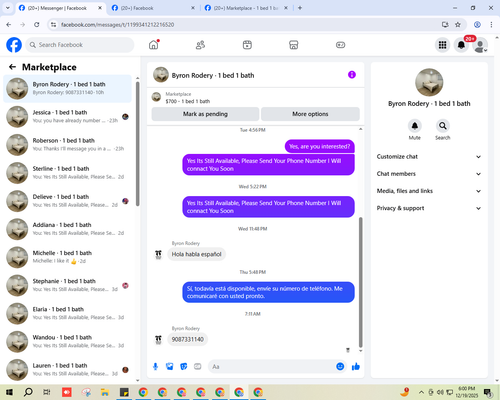The width and height of the screenshot is (500, 400).
Task: Open Task View on taskbar
Action: 47,392
